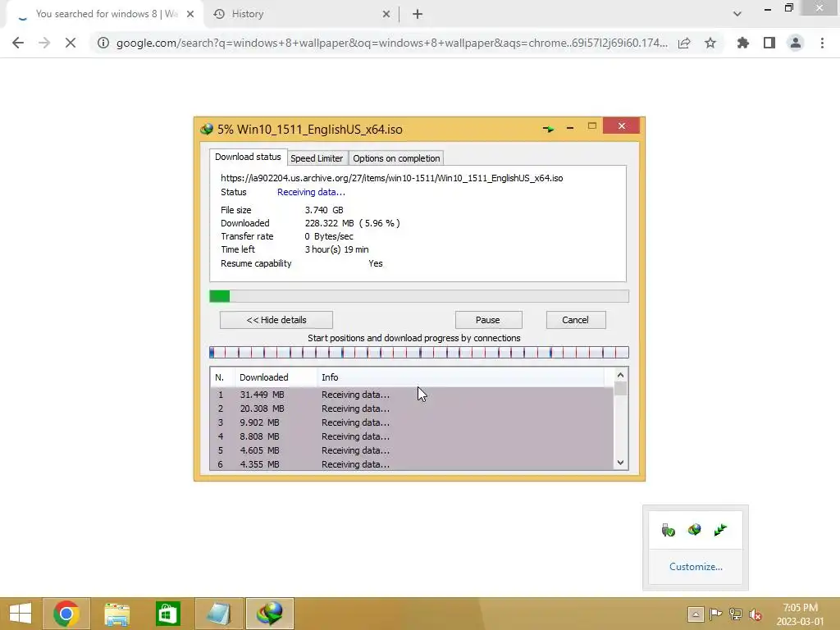The width and height of the screenshot is (840, 630).
Task: Open the Chrome profile avatar
Action: (796, 43)
